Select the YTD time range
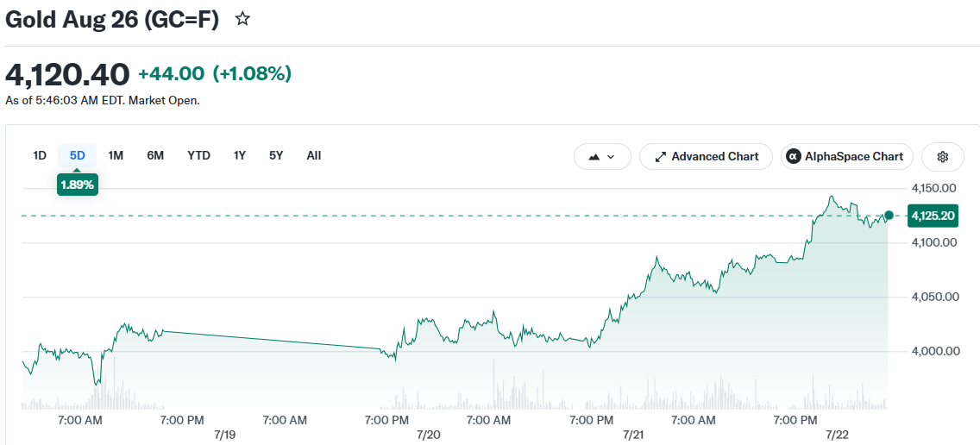This screenshot has height=445, width=980. pos(198,155)
